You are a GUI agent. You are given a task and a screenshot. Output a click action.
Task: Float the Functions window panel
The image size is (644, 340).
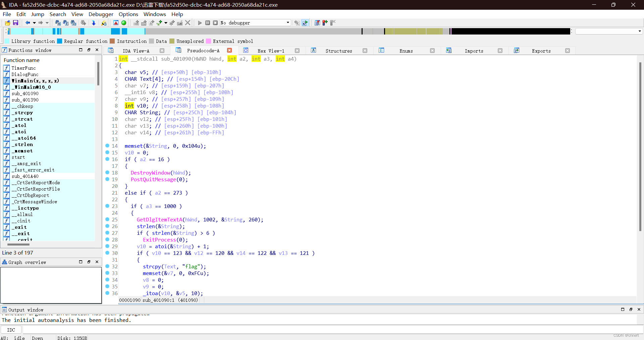click(x=89, y=50)
